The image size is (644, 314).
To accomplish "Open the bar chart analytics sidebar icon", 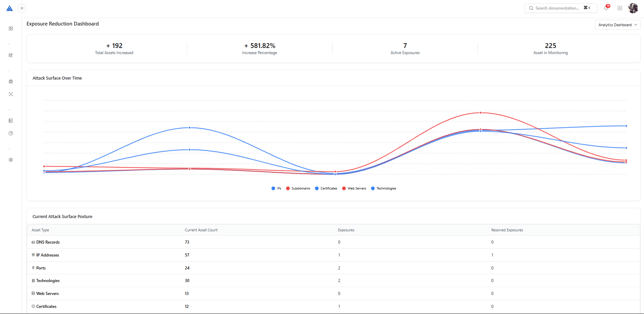I will (11, 55).
